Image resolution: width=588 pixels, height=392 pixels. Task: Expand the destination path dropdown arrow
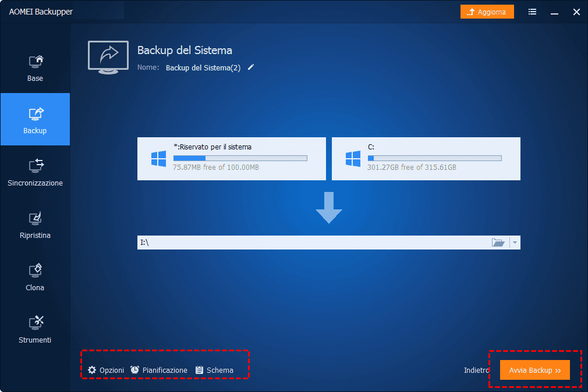pos(515,243)
